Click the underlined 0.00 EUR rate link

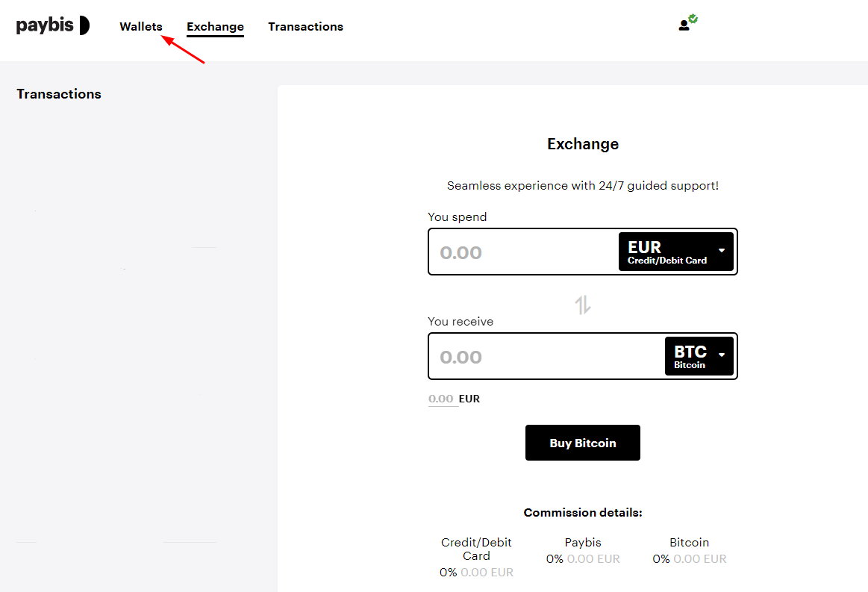[440, 398]
